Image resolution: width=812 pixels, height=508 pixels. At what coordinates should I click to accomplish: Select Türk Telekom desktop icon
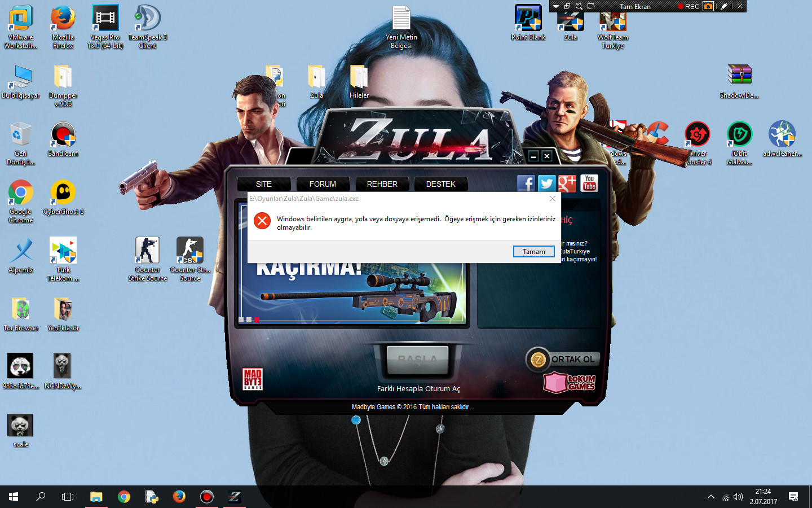click(x=63, y=260)
